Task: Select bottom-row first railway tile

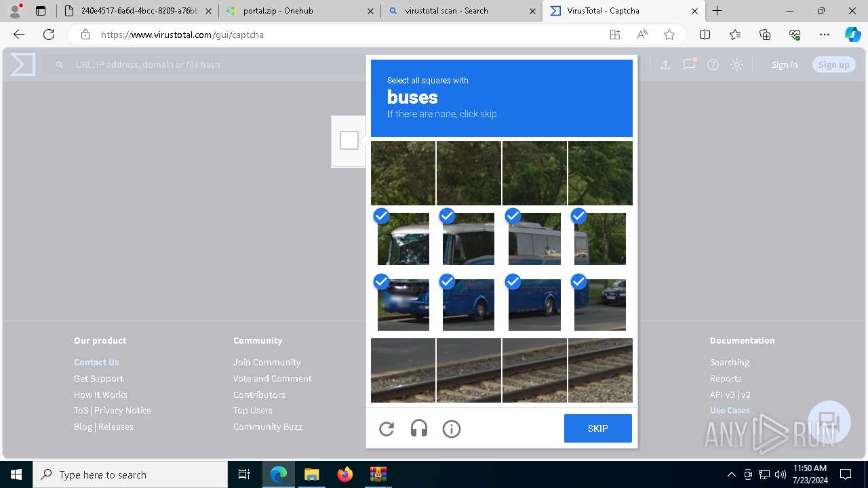Action: pos(403,370)
